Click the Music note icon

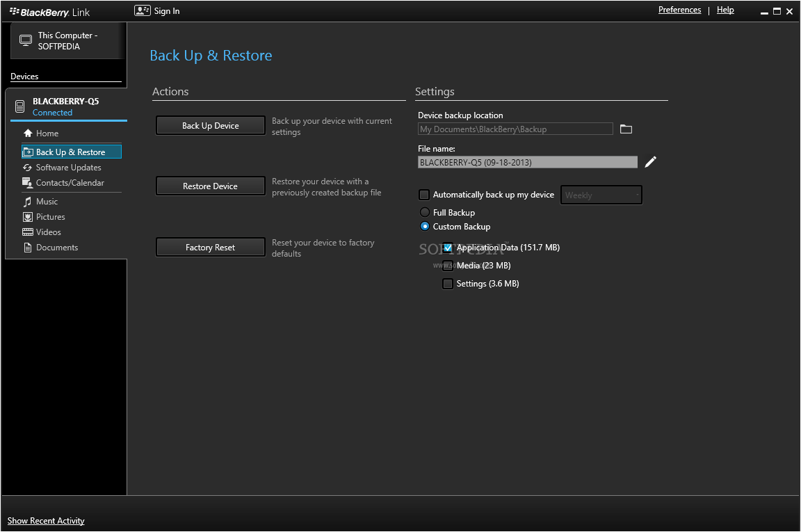[x=28, y=202]
